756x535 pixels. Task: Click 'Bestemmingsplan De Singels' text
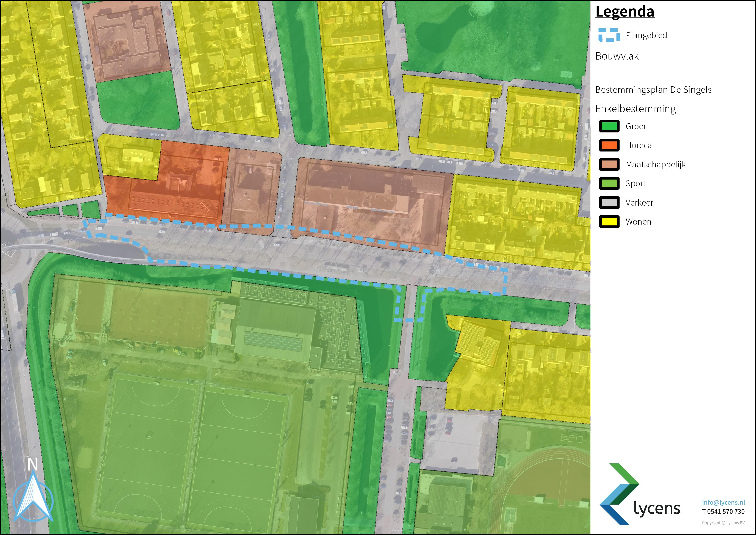pyautogui.click(x=653, y=90)
